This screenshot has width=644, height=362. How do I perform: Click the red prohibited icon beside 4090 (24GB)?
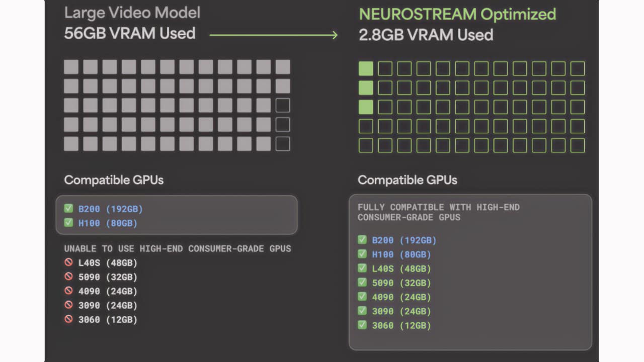pyautogui.click(x=68, y=291)
